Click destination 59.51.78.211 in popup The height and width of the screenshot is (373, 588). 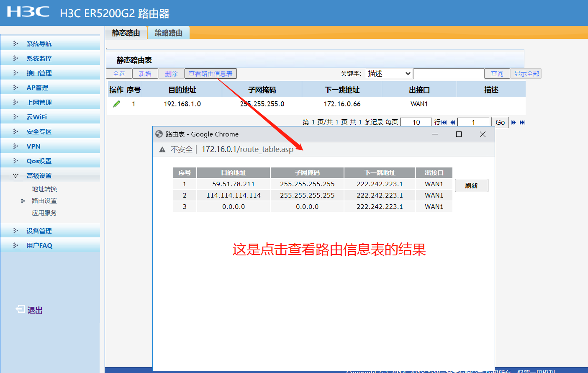[x=234, y=184]
